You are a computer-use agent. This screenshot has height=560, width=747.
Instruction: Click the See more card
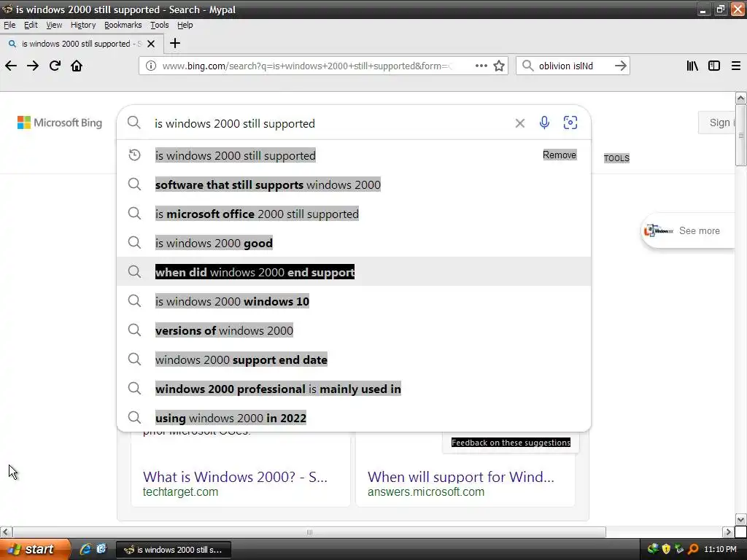pos(688,231)
